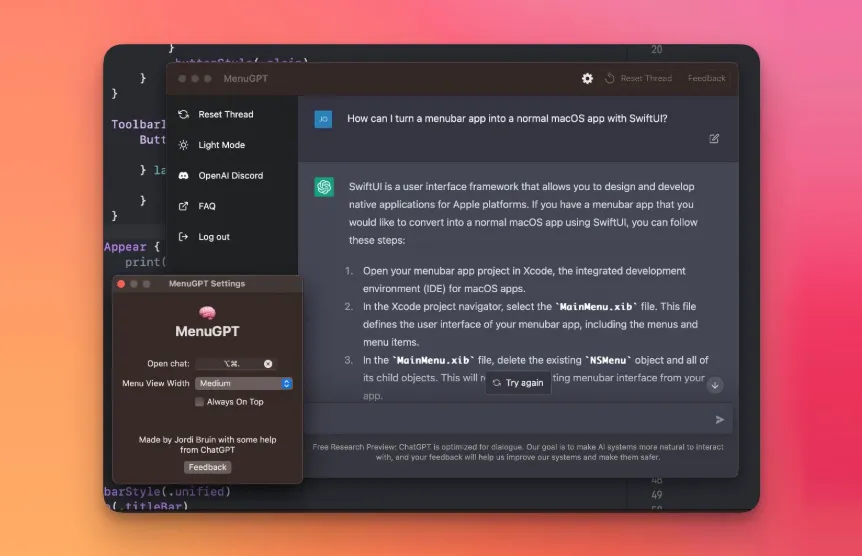
Task: Click Feedback button in MenuGPT Settings
Action: [207, 467]
